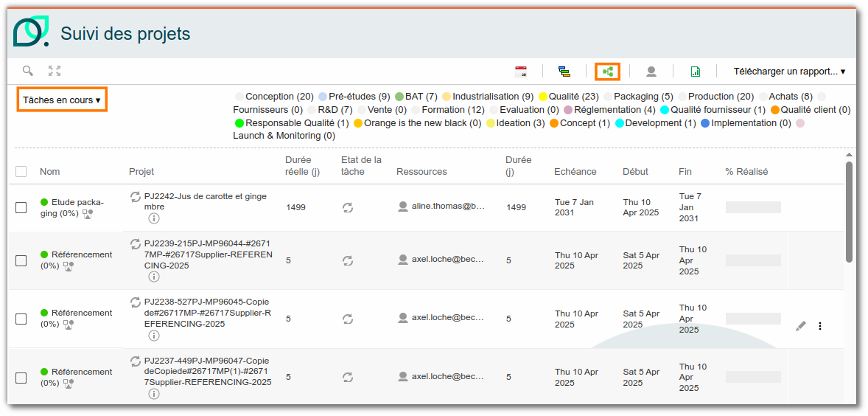Sort by Début column header
Image resolution: width=868 pixels, height=416 pixels.
pos(635,172)
